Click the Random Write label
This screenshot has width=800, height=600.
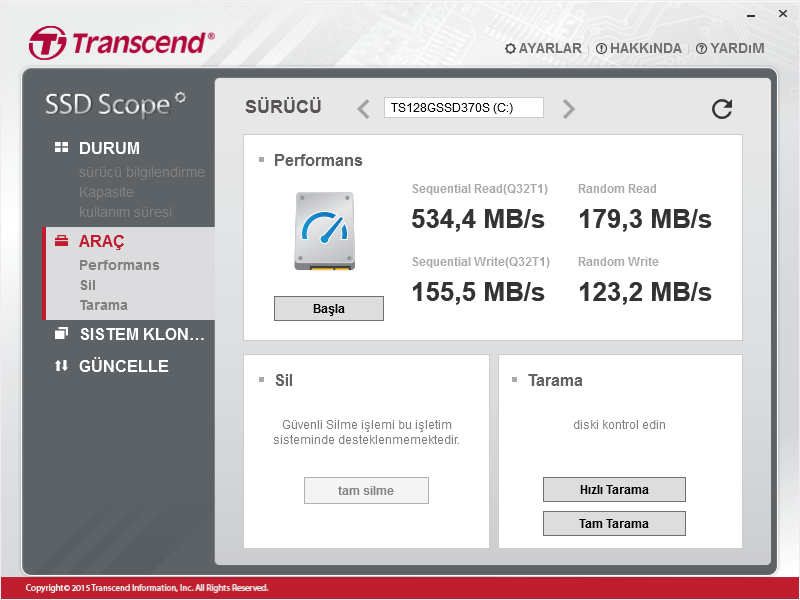pos(618,262)
